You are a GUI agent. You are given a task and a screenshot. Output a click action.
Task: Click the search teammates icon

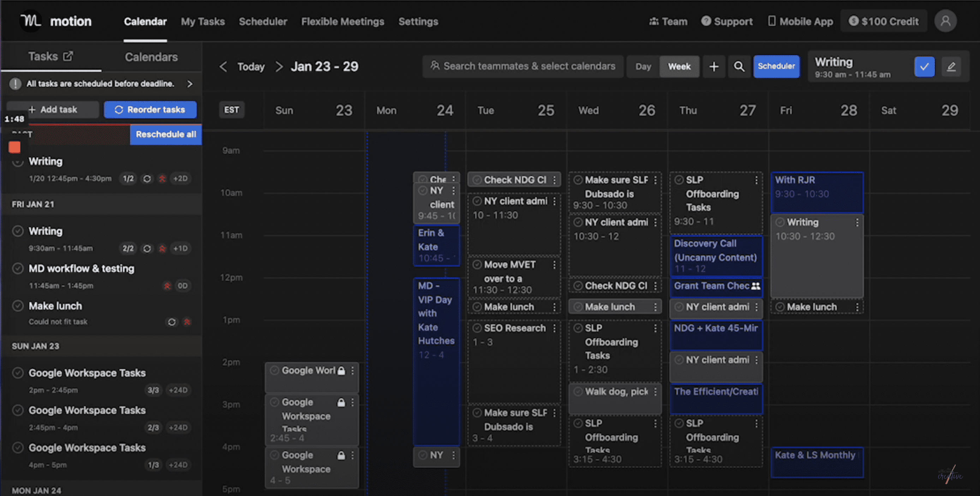tap(434, 66)
